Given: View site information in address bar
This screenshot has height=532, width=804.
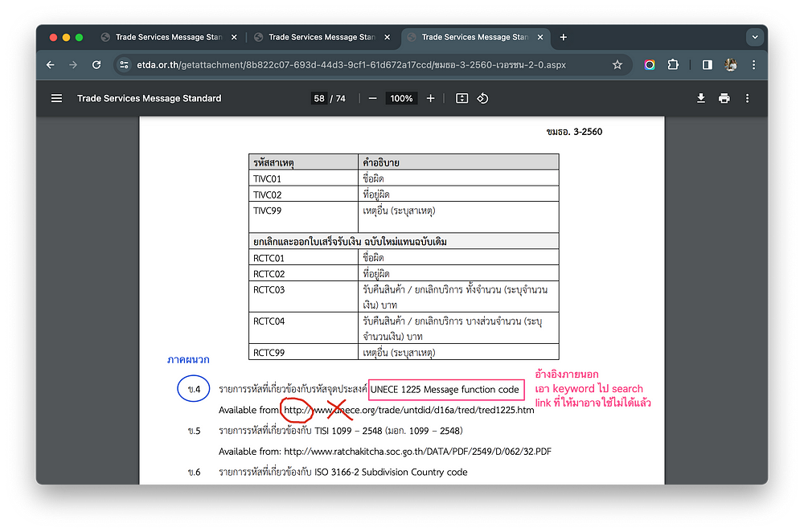Looking at the screenshot, I should tap(123, 65).
